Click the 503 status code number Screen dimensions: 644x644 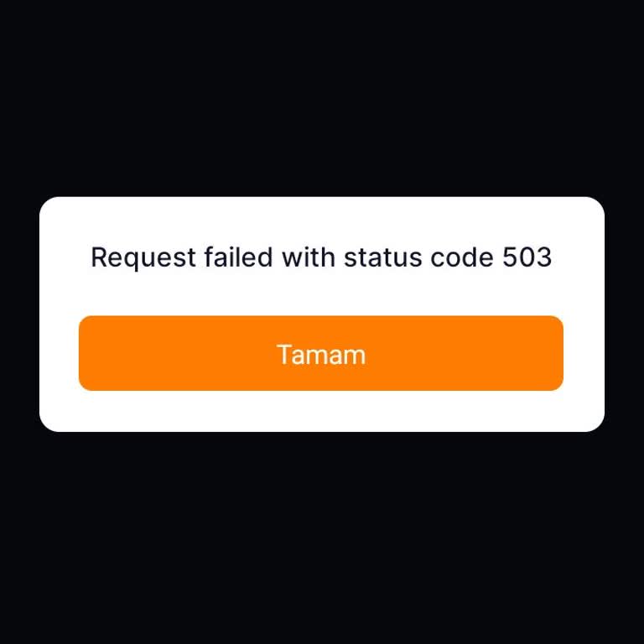527,257
